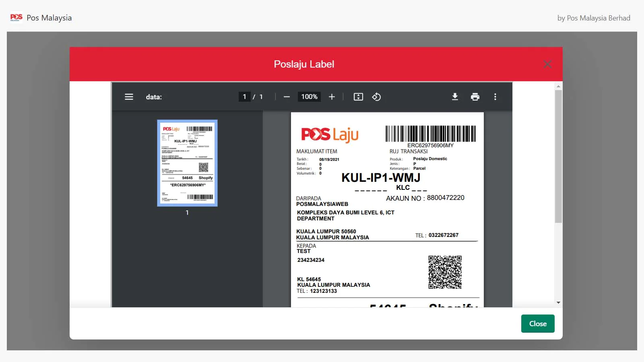Image resolution: width=644 pixels, height=362 pixels.
Task: Click the sender name POSMALAYSIAWEB
Action: point(322,204)
